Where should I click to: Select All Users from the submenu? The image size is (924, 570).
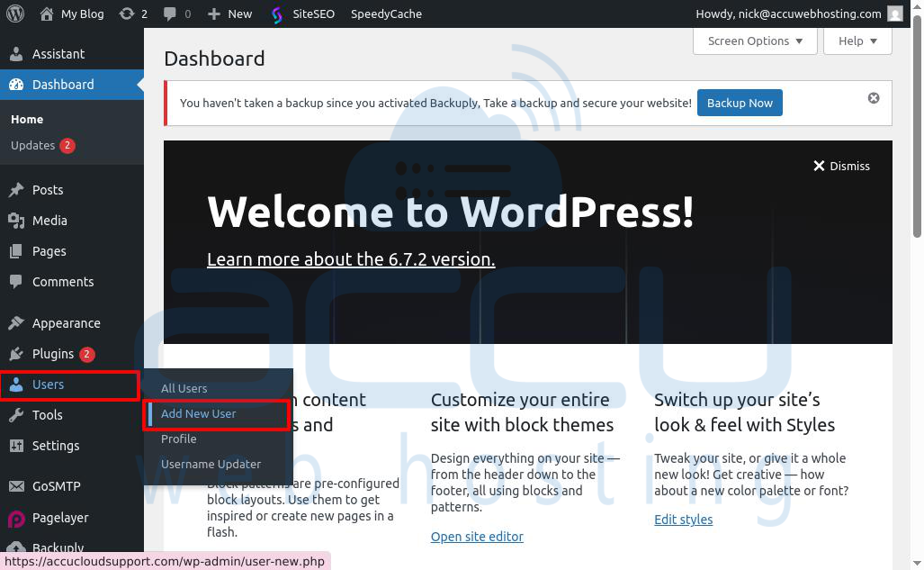[x=184, y=388]
